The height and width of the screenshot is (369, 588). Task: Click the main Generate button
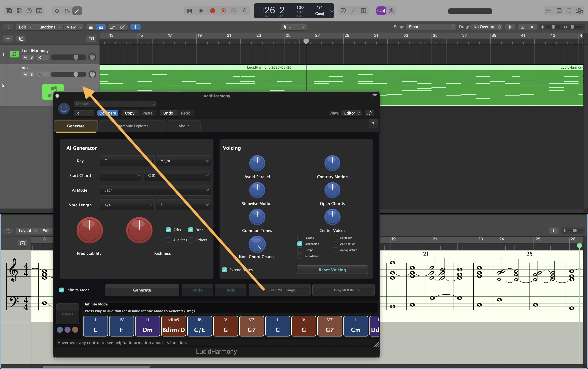[142, 290]
